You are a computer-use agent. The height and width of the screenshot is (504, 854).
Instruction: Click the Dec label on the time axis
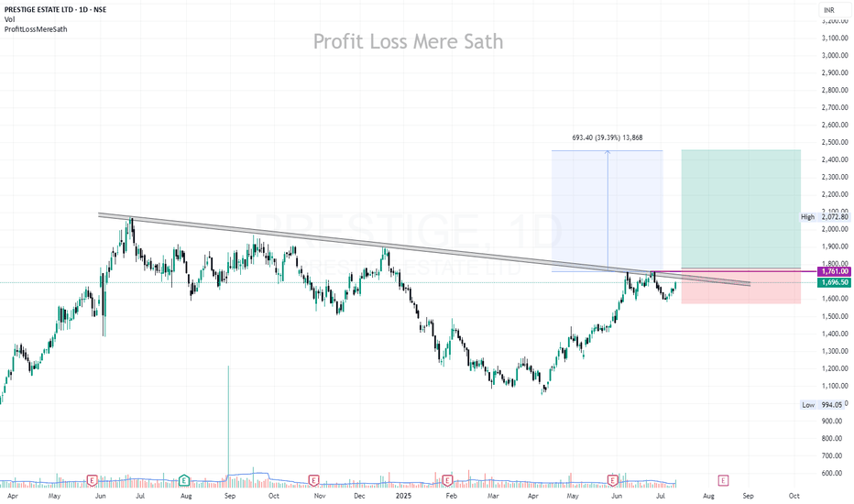359,496
